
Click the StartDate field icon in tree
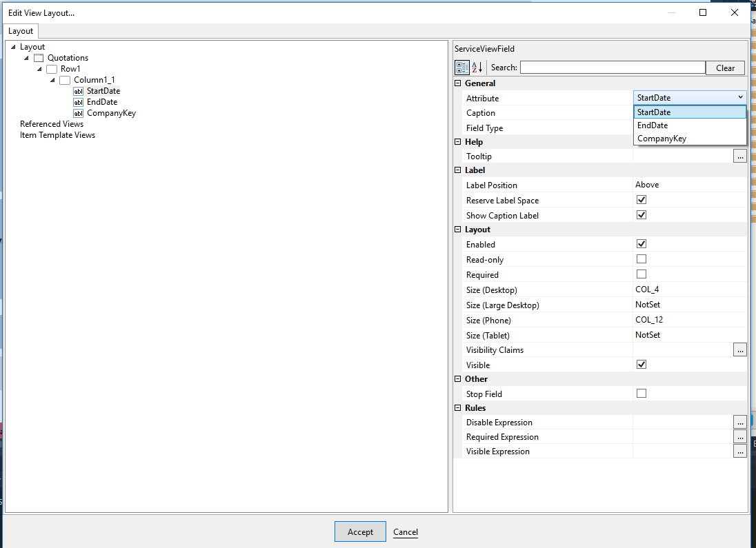click(x=78, y=91)
